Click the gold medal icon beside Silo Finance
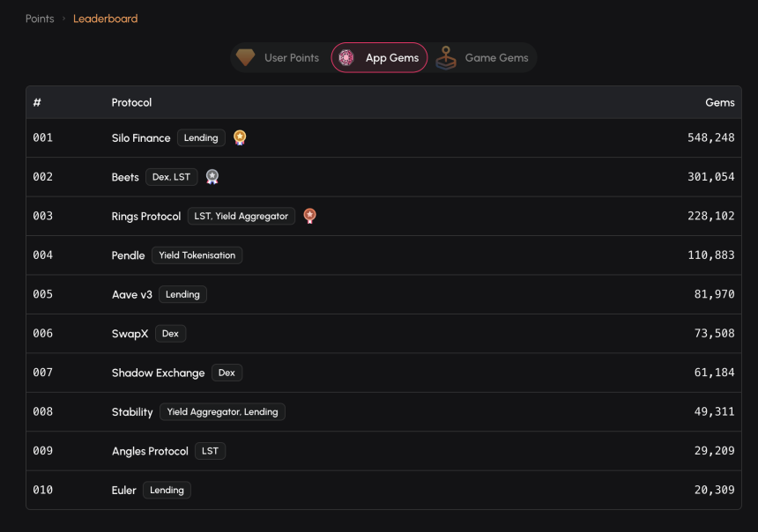The height and width of the screenshot is (532, 758). [x=240, y=137]
